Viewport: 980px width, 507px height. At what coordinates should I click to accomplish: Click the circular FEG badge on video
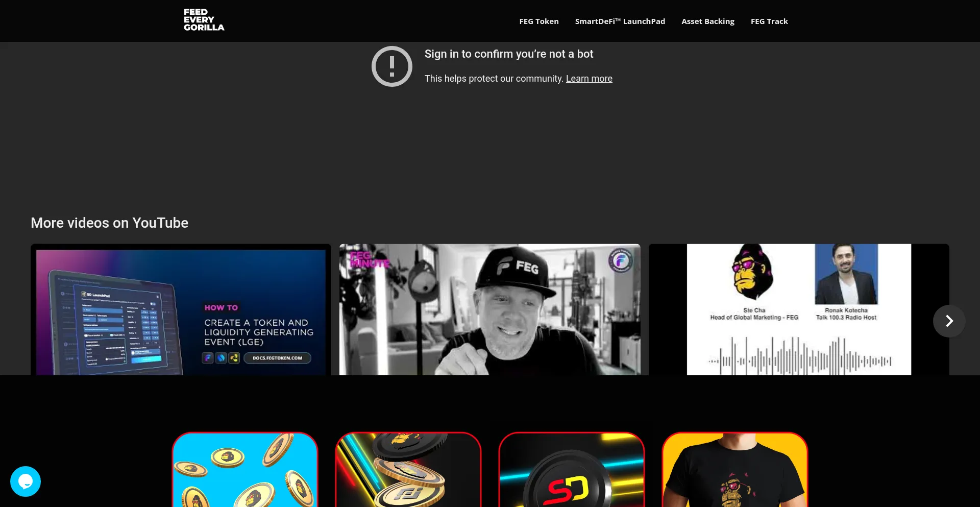click(621, 261)
